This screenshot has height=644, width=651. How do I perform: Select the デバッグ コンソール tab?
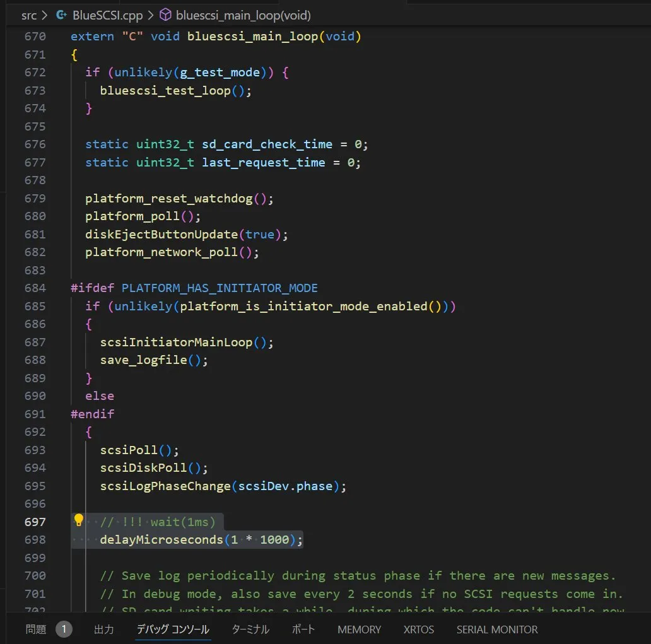173,629
